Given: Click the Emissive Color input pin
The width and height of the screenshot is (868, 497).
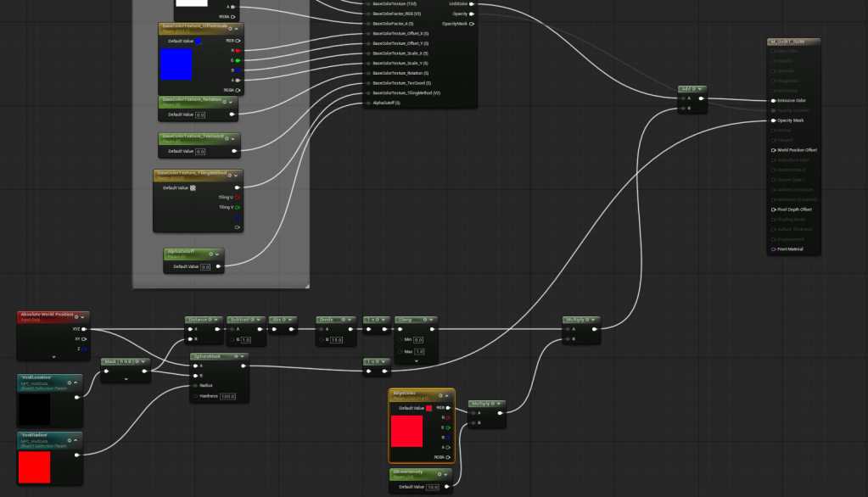Looking at the screenshot, I should tap(773, 100).
